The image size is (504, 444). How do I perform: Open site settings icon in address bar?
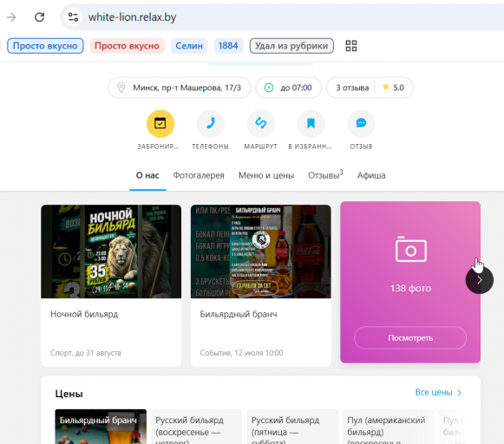73,17
